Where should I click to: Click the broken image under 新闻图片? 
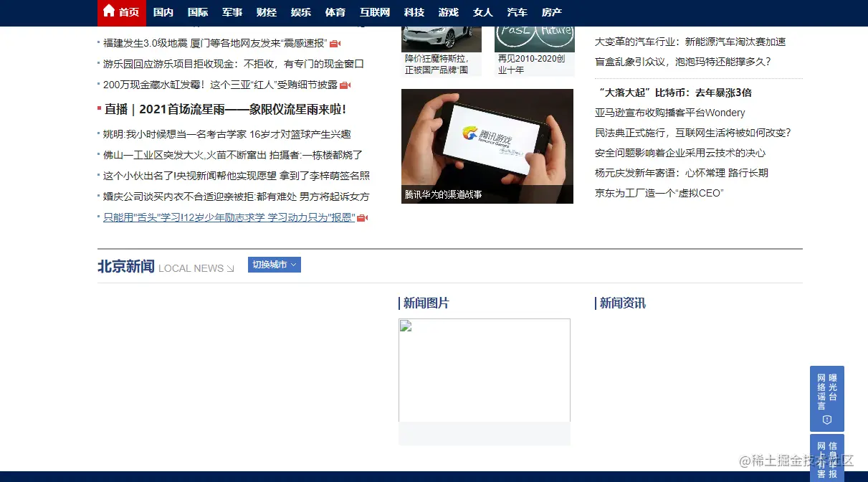485,370
